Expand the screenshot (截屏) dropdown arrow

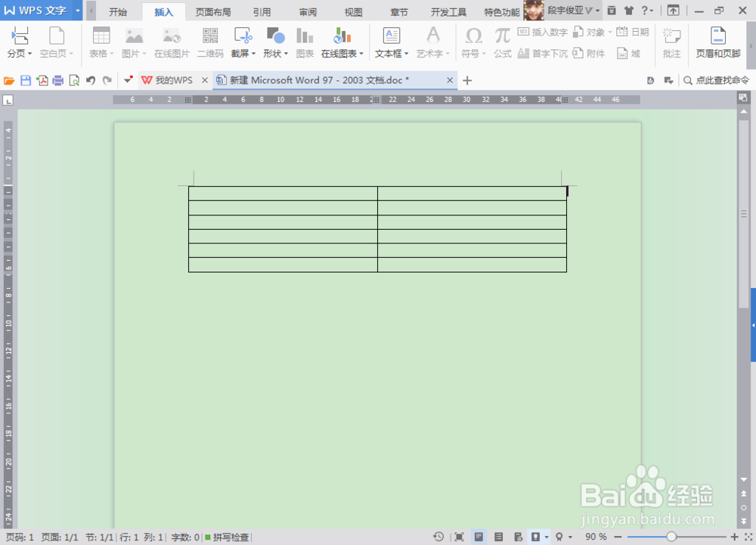[x=253, y=54]
